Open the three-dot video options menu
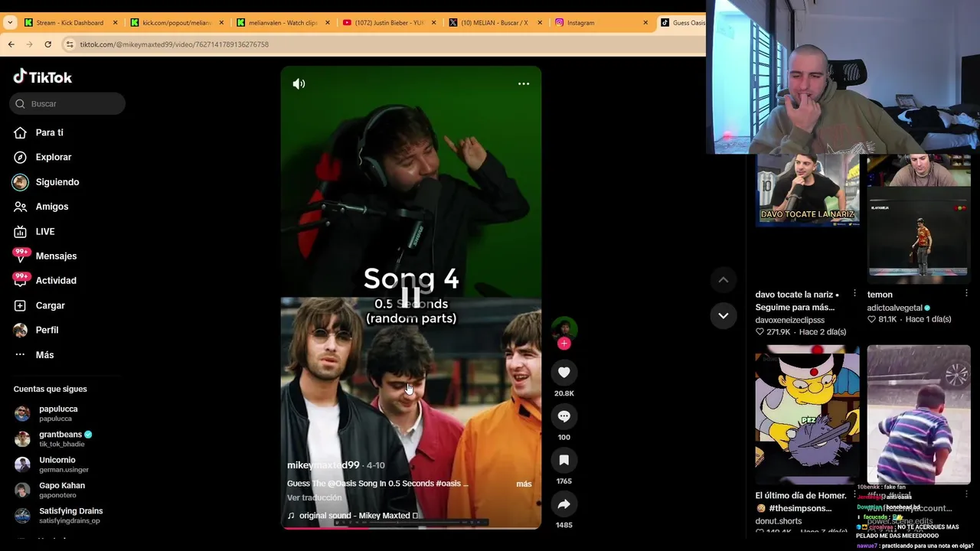Screen dimensions: 980x551 (524, 84)
